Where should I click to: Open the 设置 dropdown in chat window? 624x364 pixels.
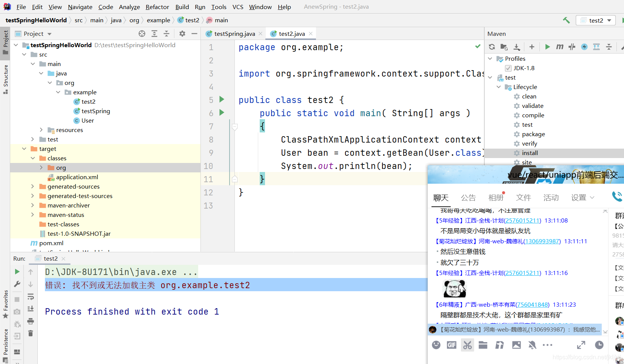[582, 198]
